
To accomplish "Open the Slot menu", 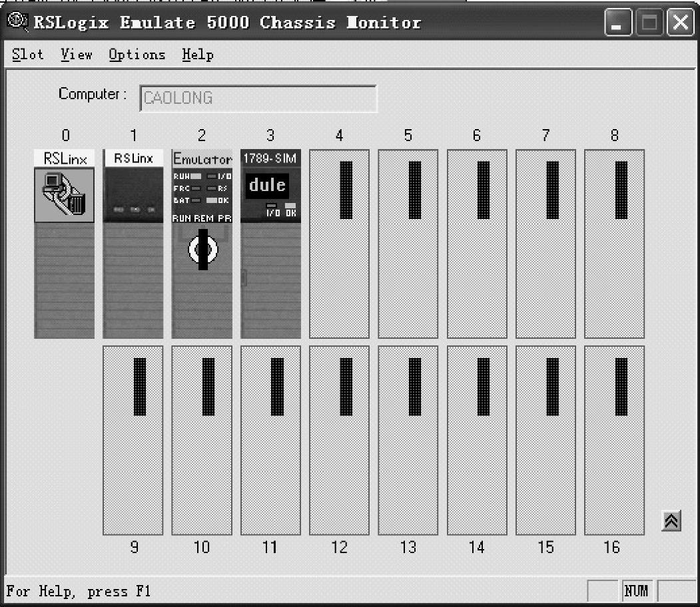I will (x=28, y=55).
